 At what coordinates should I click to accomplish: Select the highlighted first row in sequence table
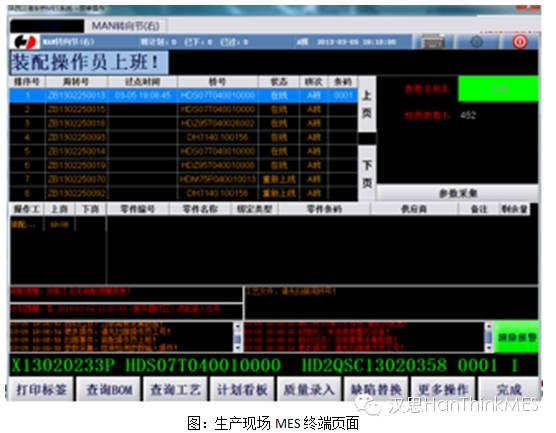point(183,95)
